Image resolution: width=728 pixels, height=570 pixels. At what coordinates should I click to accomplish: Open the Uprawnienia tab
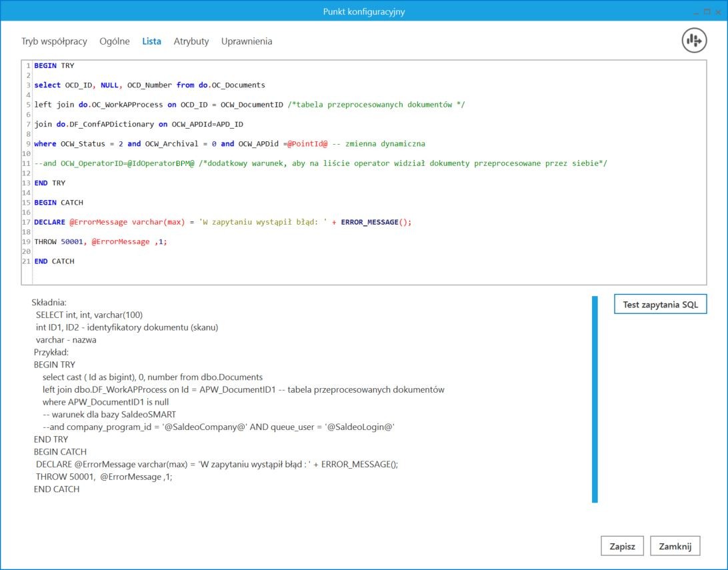247,41
